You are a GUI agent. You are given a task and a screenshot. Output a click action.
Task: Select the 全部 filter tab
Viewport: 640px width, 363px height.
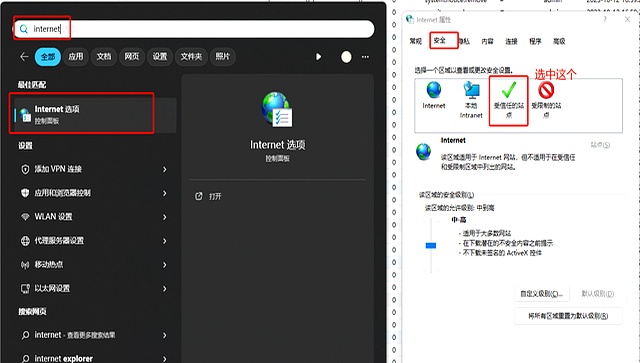48,56
